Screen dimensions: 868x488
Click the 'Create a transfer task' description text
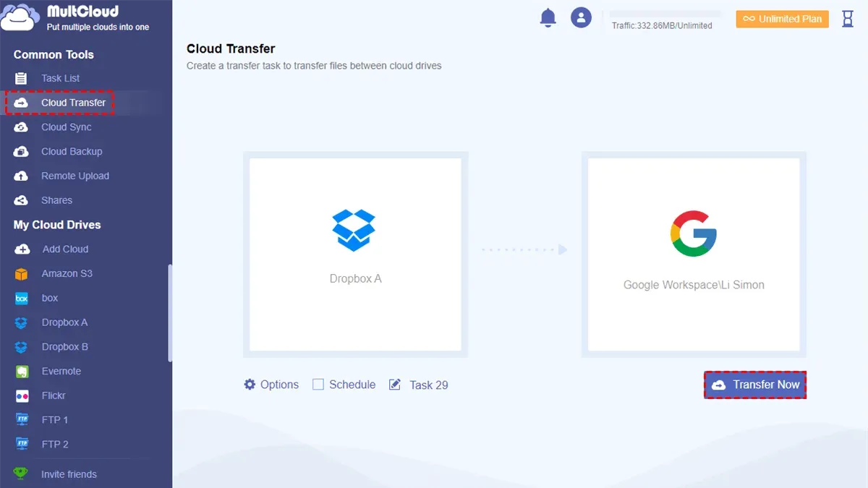[x=314, y=66]
